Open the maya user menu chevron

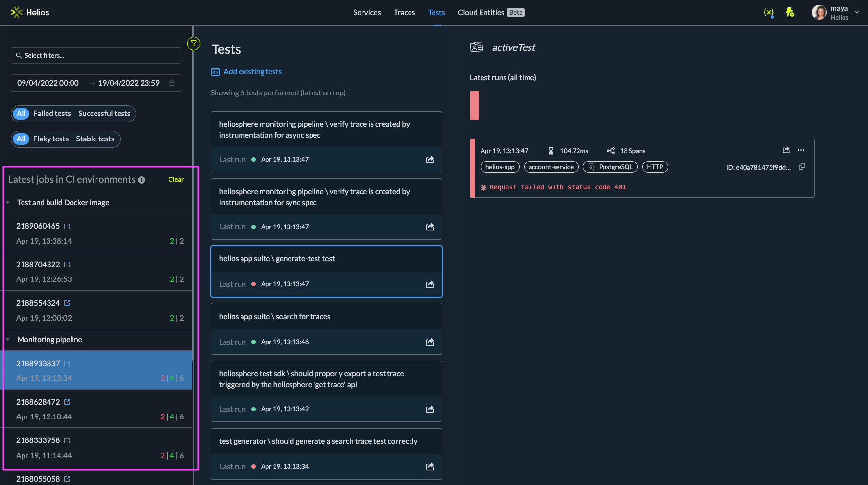[857, 12]
